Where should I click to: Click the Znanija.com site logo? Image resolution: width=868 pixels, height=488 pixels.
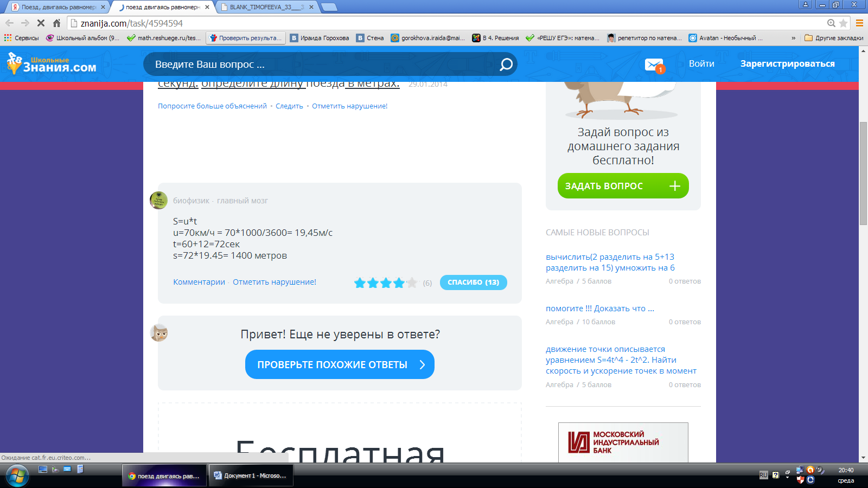pos(52,63)
